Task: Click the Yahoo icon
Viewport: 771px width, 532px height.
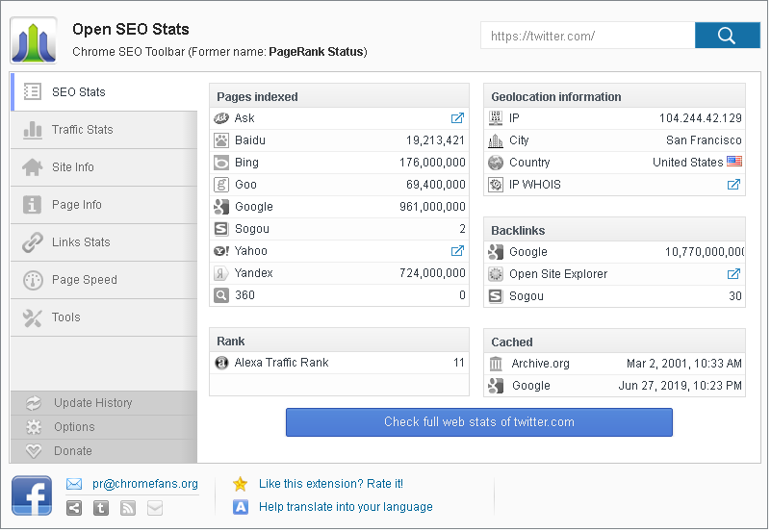Action: pyautogui.click(x=221, y=251)
